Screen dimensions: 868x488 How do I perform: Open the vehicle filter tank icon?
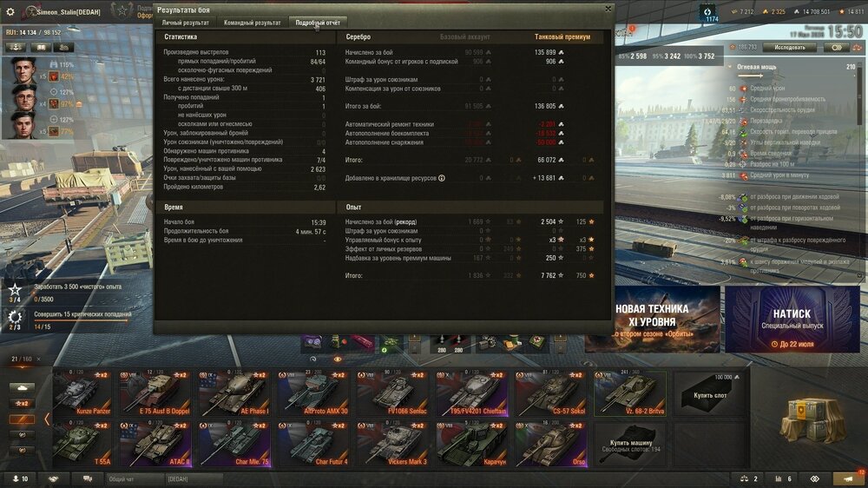[x=23, y=388]
